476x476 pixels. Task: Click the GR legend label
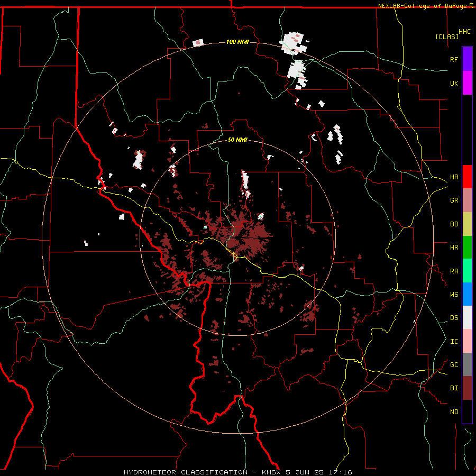coord(454,200)
